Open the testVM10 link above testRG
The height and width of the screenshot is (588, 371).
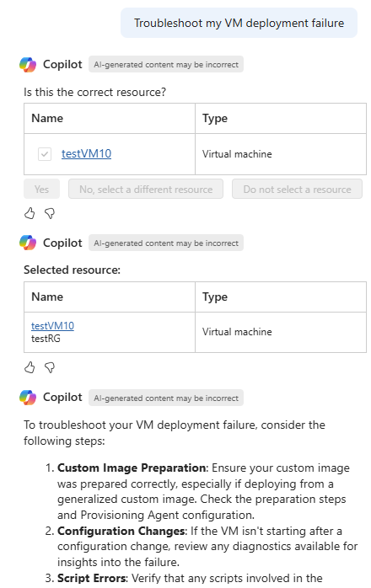point(52,325)
